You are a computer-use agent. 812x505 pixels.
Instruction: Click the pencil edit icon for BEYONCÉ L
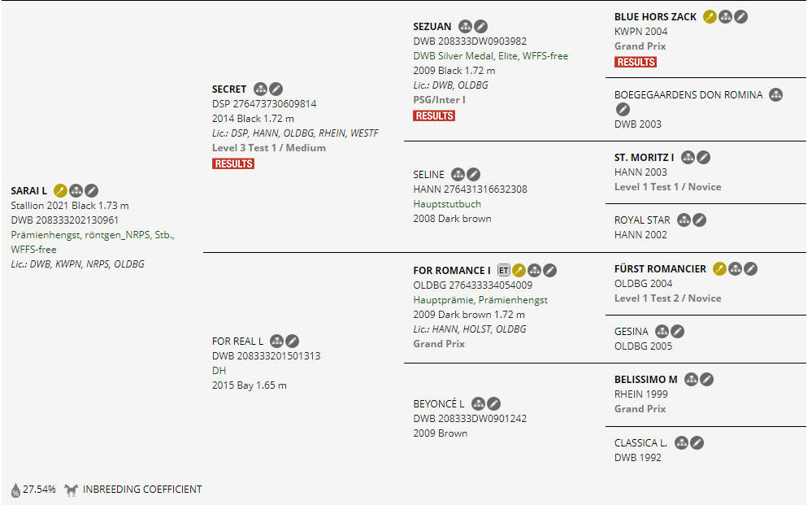[x=493, y=403]
